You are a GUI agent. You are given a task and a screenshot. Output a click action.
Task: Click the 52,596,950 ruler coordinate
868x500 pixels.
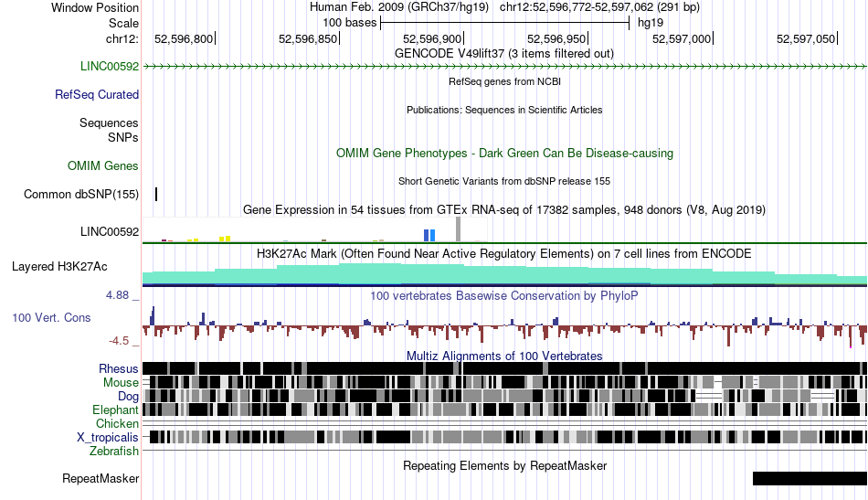pyautogui.click(x=556, y=38)
